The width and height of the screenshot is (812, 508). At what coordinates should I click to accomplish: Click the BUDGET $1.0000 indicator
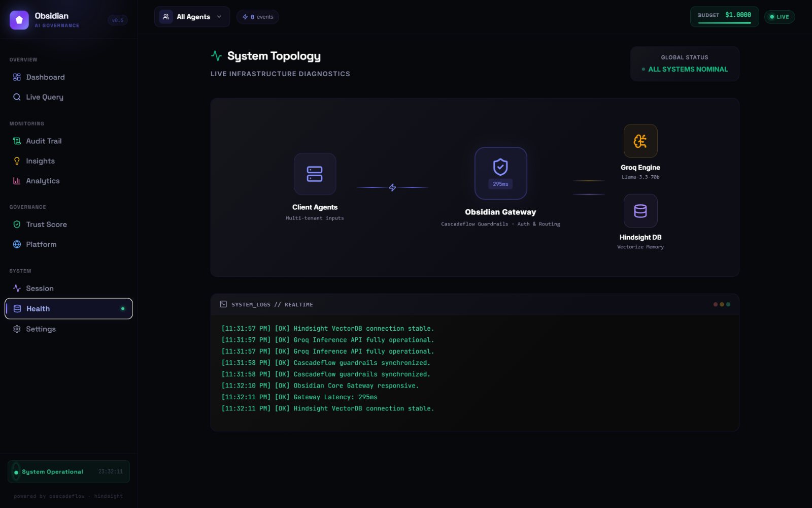click(724, 17)
